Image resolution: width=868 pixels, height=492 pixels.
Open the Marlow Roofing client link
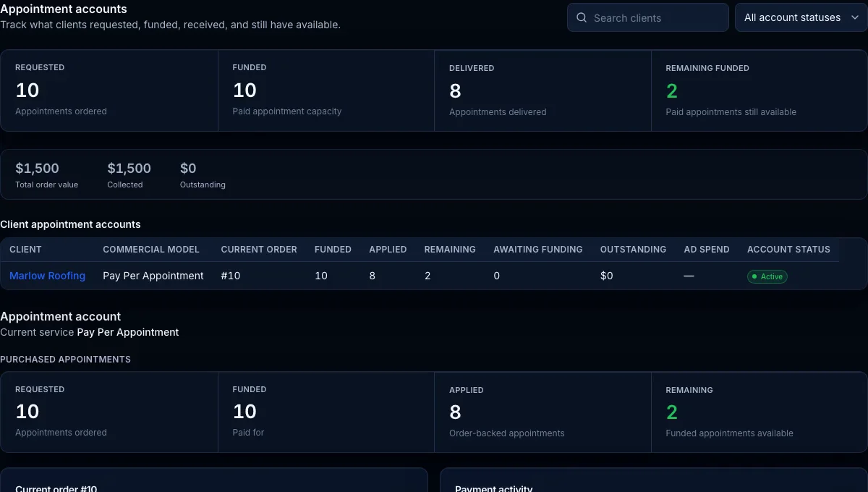click(47, 276)
